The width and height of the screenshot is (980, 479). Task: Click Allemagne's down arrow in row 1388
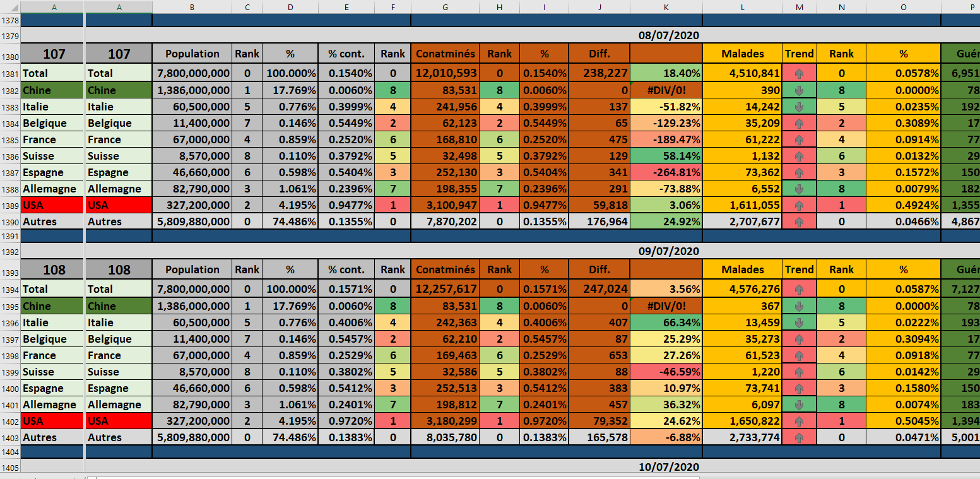tap(799, 189)
